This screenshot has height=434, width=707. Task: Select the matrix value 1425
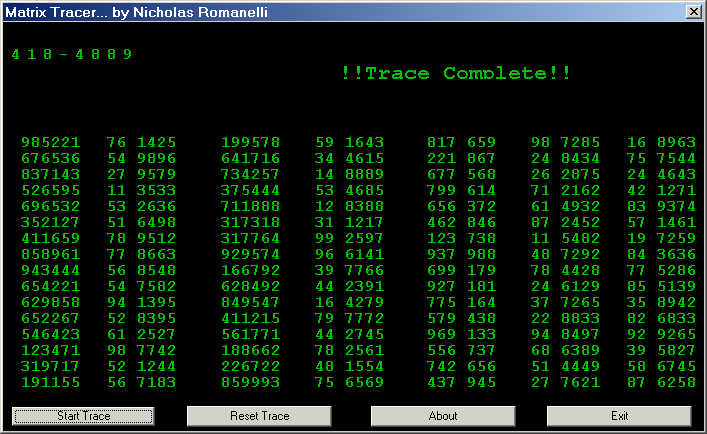click(x=156, y=143)
